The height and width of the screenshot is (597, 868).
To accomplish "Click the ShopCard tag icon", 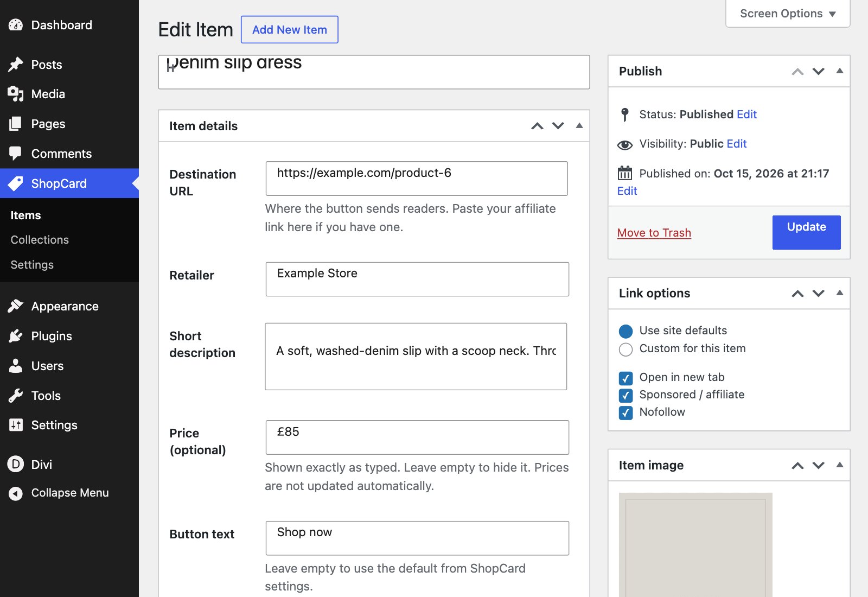I will (x=16, y=183).
